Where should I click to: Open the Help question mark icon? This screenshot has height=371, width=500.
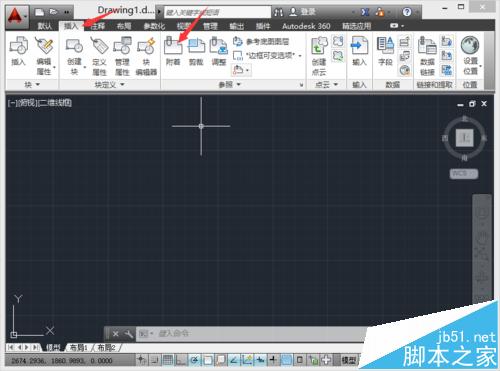coord(407,12)
